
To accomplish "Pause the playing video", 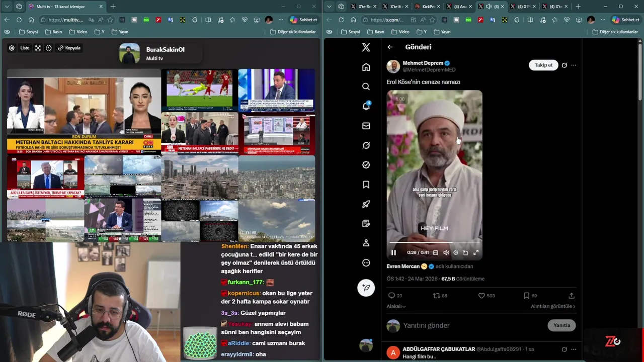I will 393,253.
